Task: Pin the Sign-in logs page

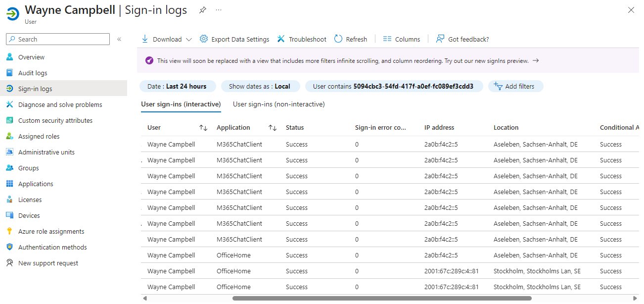Action: coord(203,10)
